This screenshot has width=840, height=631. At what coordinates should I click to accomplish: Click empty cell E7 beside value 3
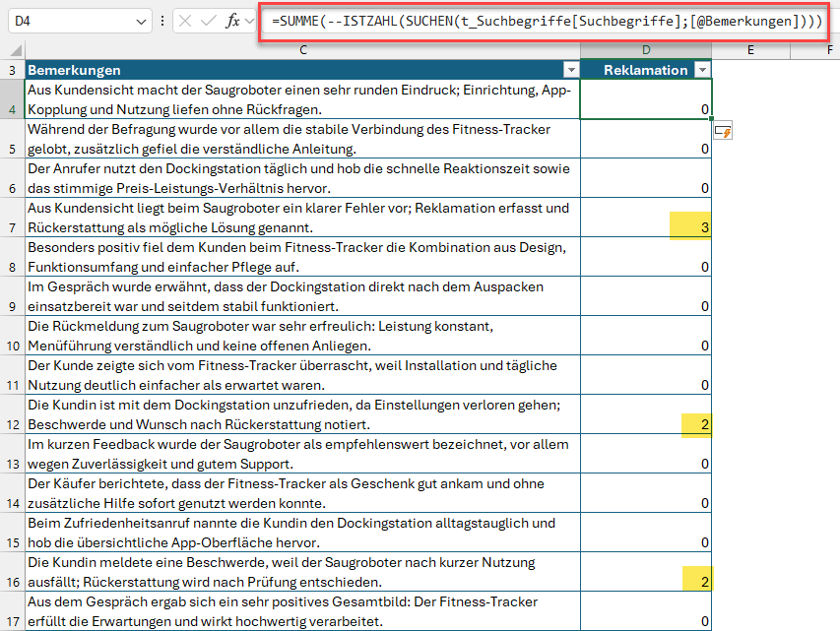click(x=750, y=218)
